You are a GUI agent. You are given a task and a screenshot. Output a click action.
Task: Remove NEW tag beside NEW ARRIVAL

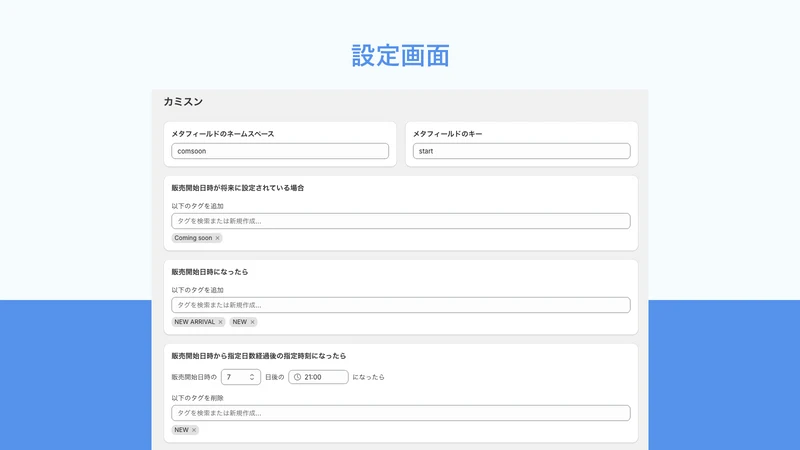(252, 322)
